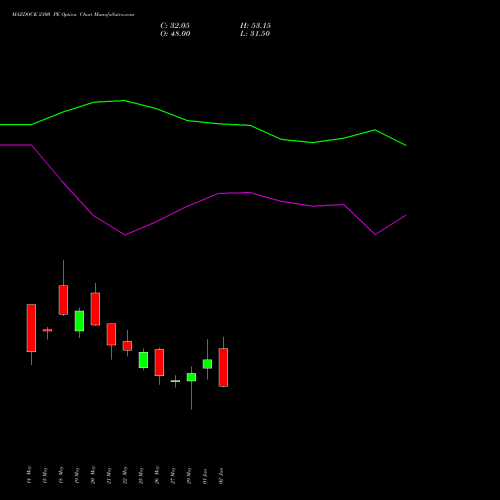Click the purple lower band line
This screenshot has height=500, width=500.
click(203, 199)
